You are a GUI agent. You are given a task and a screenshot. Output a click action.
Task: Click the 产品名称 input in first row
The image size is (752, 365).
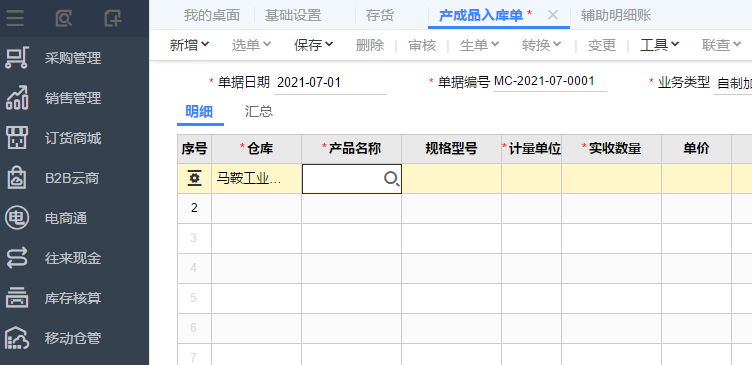[x=352, y=179]
